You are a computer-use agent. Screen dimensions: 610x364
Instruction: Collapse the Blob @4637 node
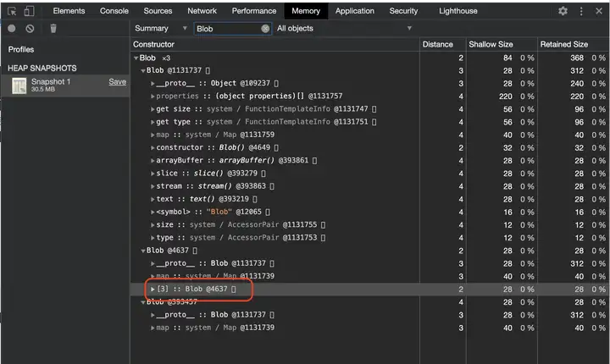point(143,251)
